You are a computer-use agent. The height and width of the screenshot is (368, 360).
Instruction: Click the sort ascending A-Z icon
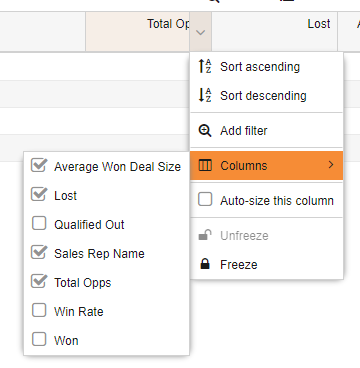pos(205,66)
